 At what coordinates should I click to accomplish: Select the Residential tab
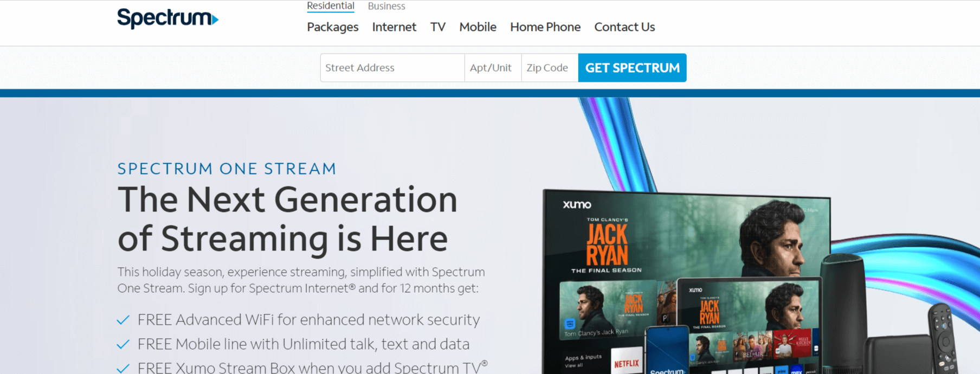click(330, 6)
